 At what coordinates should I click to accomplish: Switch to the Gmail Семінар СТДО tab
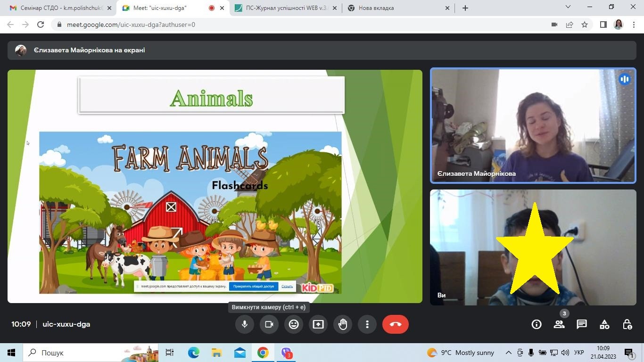pos(60,8)
